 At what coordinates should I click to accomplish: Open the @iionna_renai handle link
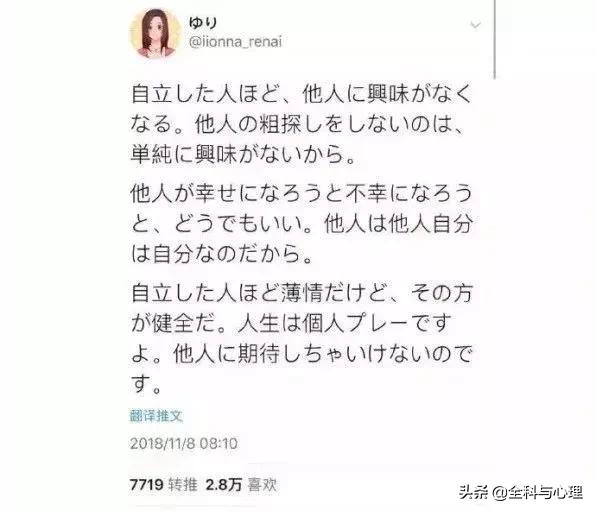[x=235, y=42]
